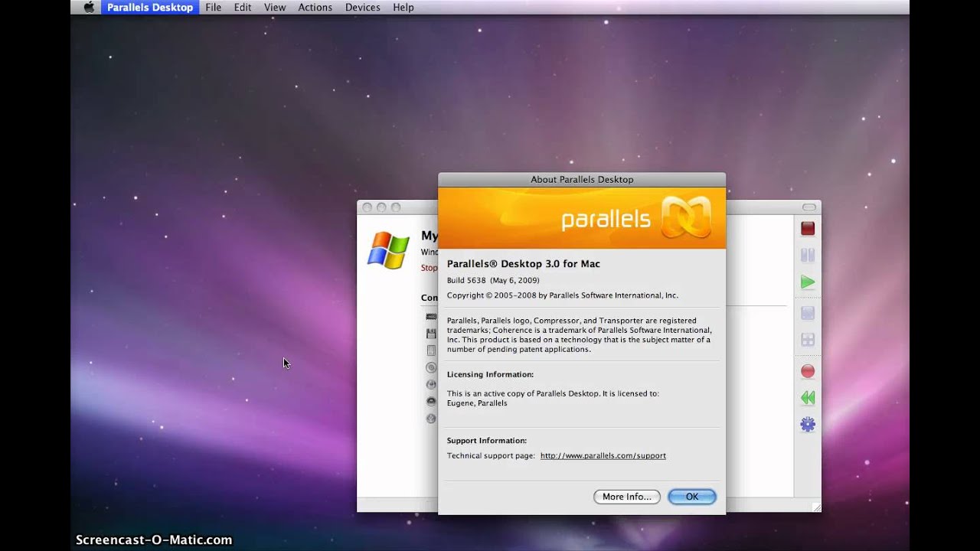
Task: Open the View menu
Action: [x=275, y=7]
